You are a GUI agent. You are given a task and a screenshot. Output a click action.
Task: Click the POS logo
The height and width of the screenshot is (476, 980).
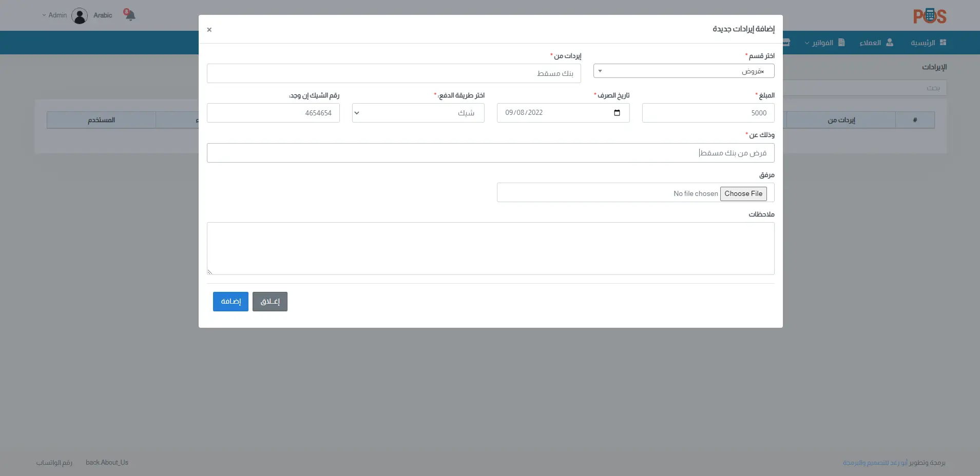(x=929, y=16)
